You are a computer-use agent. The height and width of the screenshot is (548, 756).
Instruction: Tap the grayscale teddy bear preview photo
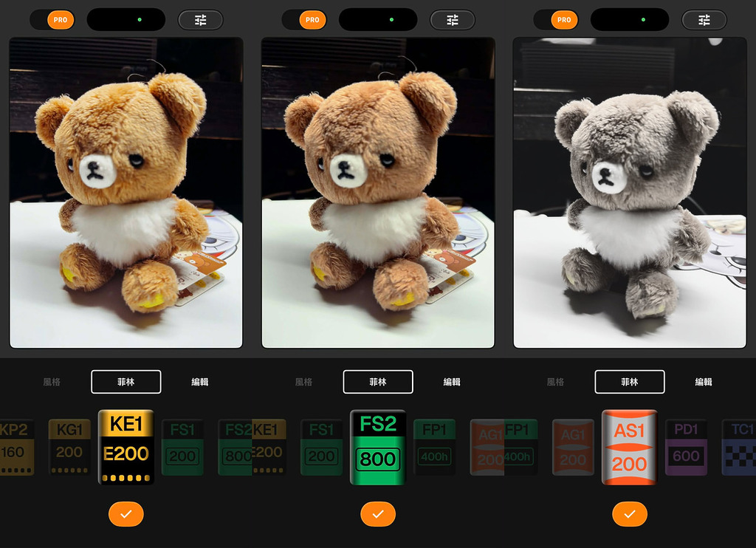click(x=630, y=193)
